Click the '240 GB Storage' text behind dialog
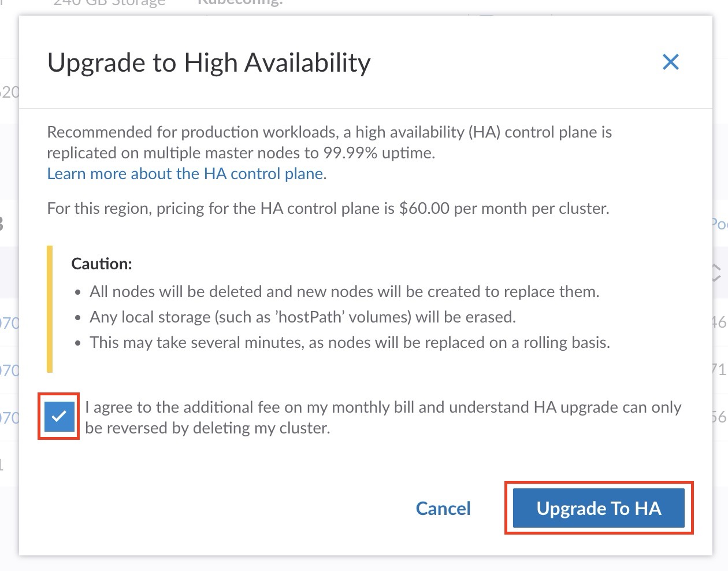This screenshot has width=728, height=571. pos(109,3)
